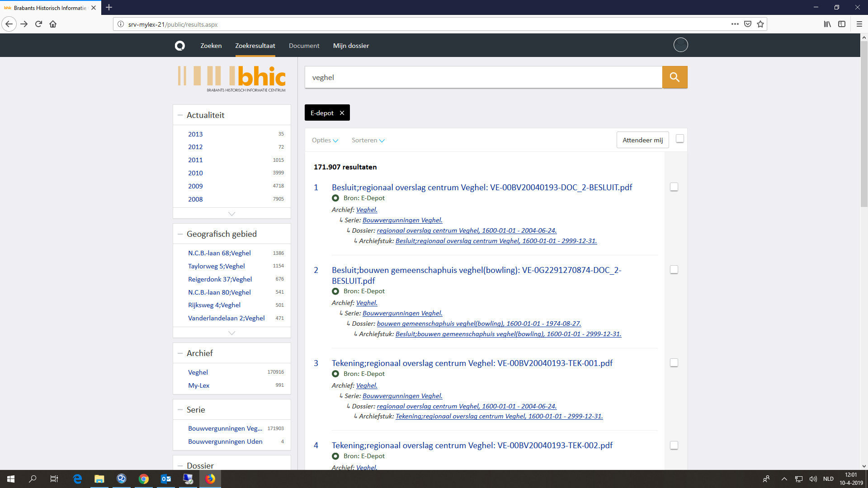868x488 pixels.
Task: Tick the checkbox for result 3
Action: pos(674,363)
